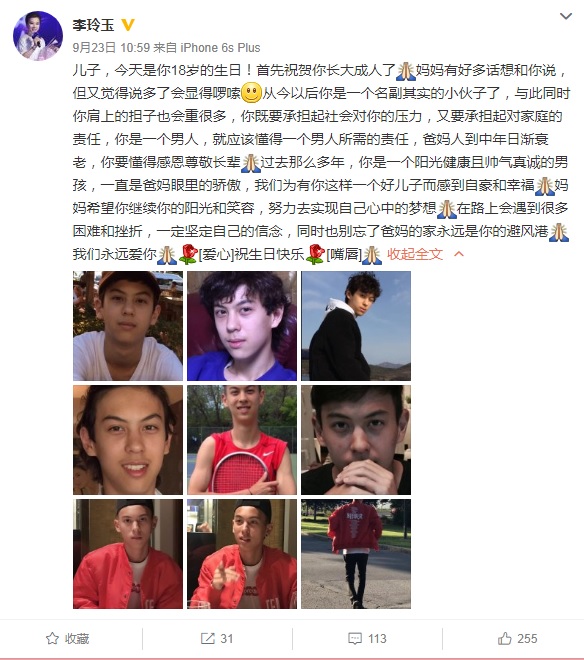Like the post with thumbs-up icon

505,639
